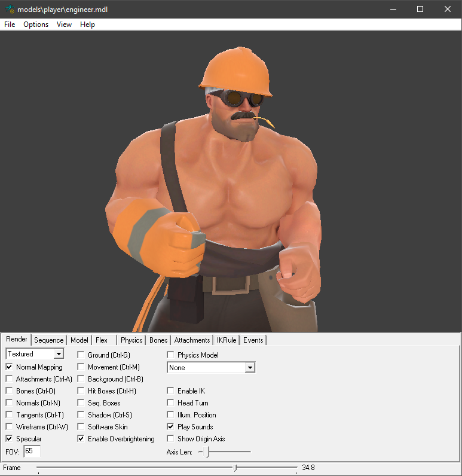
Task: Open the Options menu
Action: click(x=36, y=25)
